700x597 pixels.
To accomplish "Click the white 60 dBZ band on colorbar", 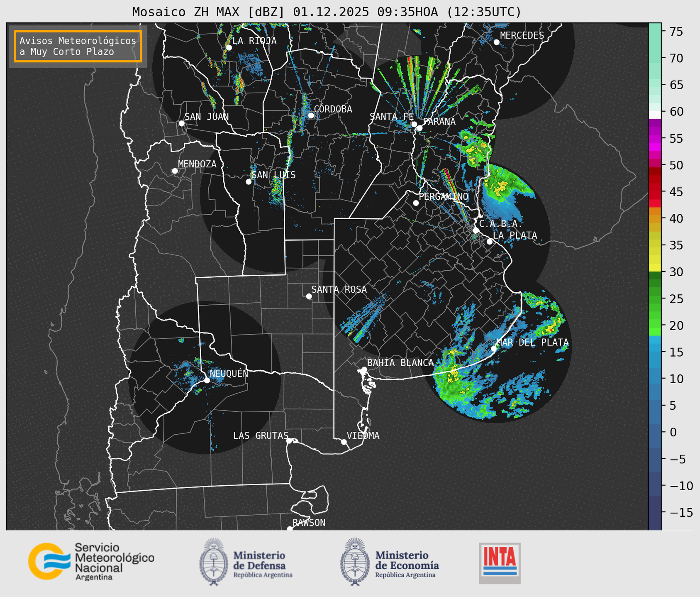I will [655, 115].
